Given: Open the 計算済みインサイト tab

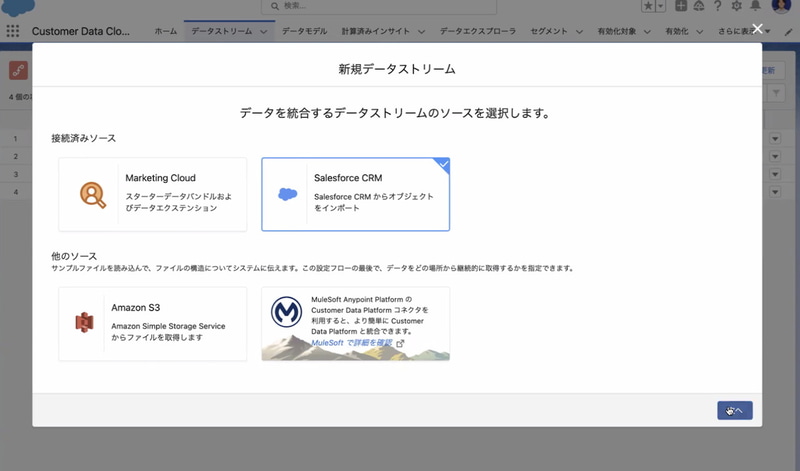Looking at the screenshot, I should point(376,31).
